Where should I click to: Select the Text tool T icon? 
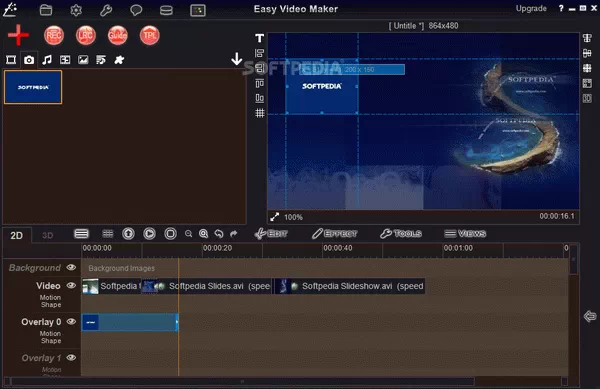point(259,38)
